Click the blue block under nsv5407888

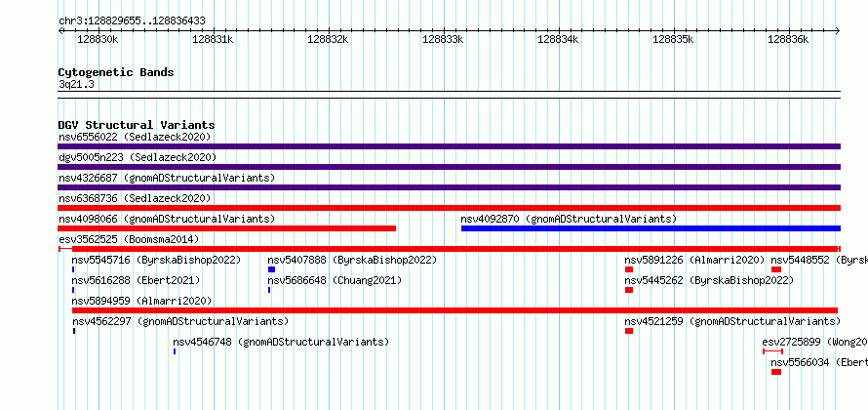272,269
